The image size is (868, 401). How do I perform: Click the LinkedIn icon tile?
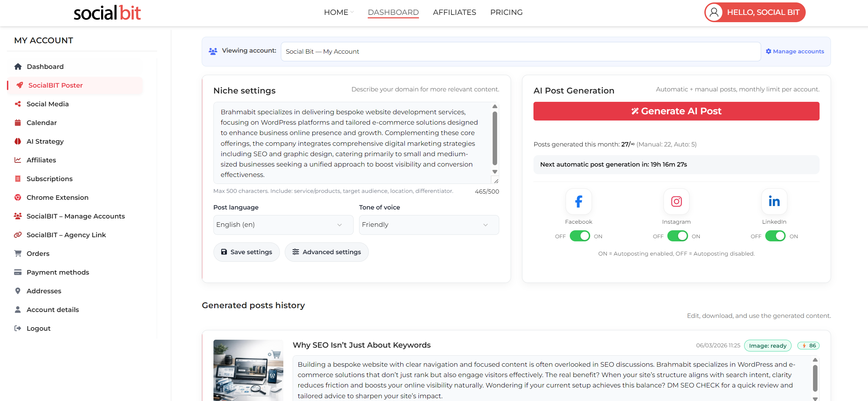pos(774,201)
